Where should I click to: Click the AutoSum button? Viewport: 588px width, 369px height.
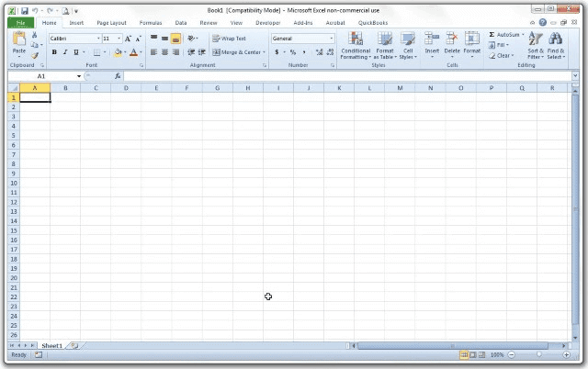coord(506,34)
